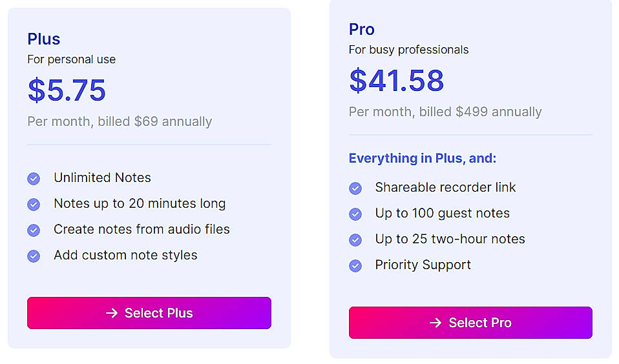Image resolution: width=619 pixels, height=364 pixels.
Task: Click the Plus plan heading
Action: pos(44,39)
